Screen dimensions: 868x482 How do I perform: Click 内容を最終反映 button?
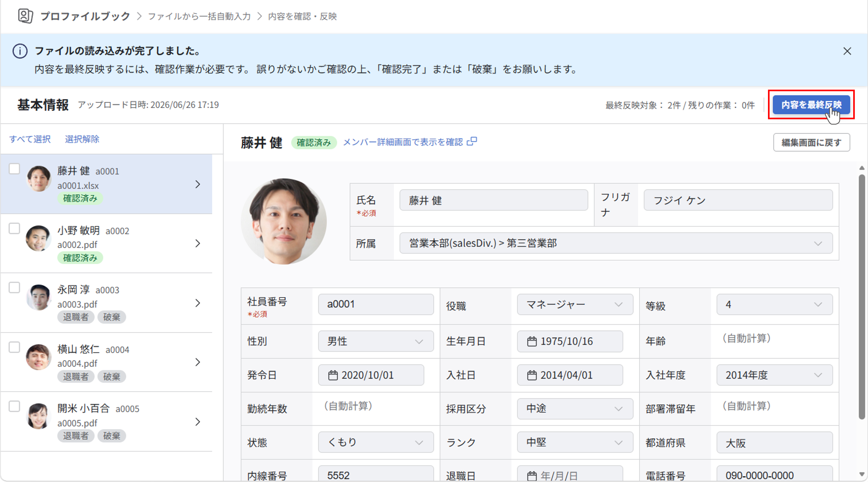click(x=811, y=105)
